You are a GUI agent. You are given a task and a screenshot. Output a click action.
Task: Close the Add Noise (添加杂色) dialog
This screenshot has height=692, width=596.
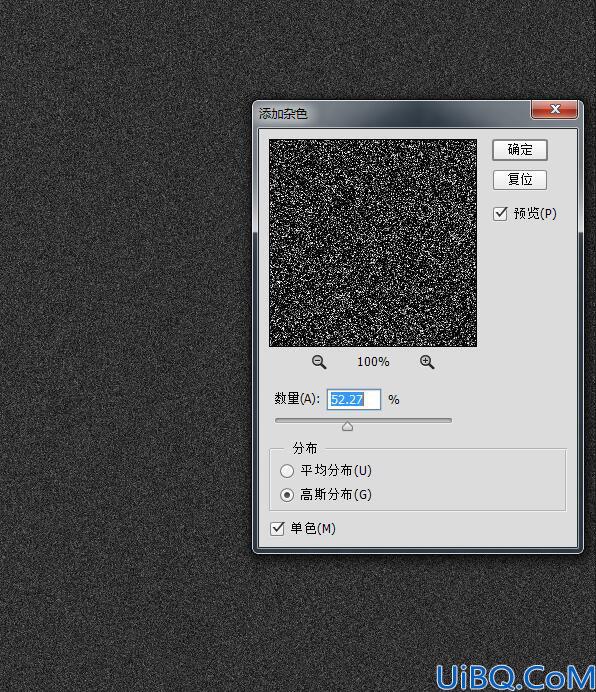click(555, 109)
